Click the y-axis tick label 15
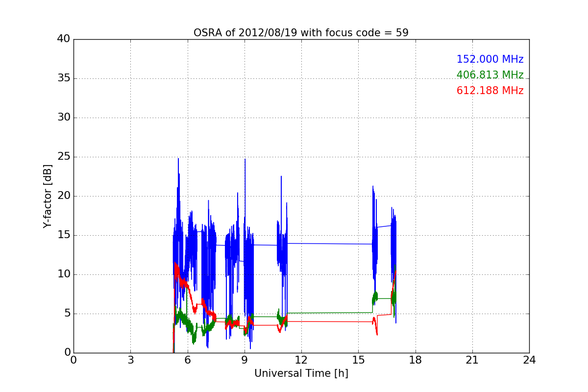 (64, 235)
